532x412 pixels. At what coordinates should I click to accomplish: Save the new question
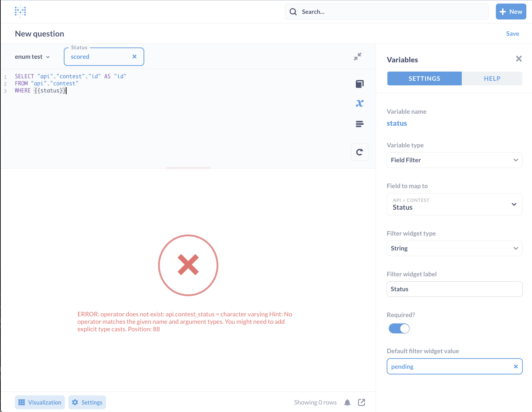[513, 33]
